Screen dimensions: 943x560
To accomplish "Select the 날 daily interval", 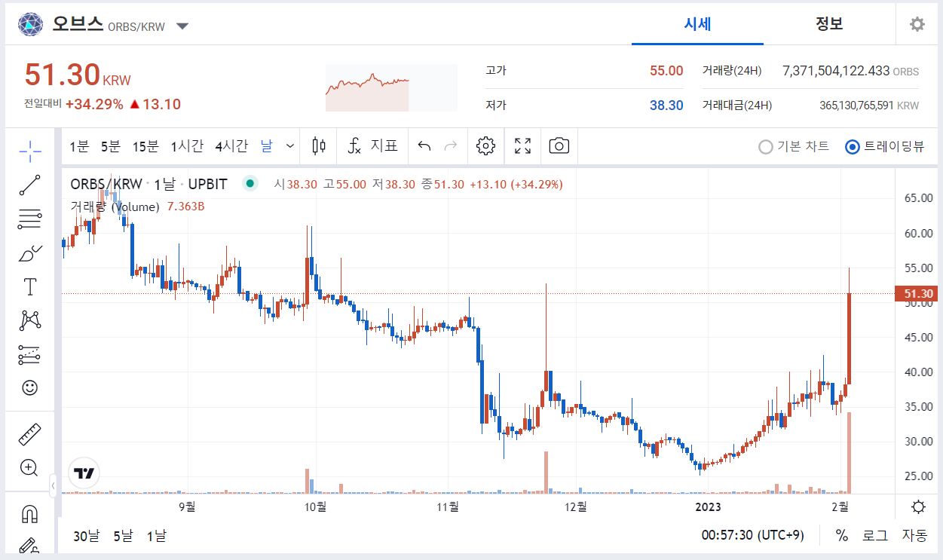I will (267, 146).
